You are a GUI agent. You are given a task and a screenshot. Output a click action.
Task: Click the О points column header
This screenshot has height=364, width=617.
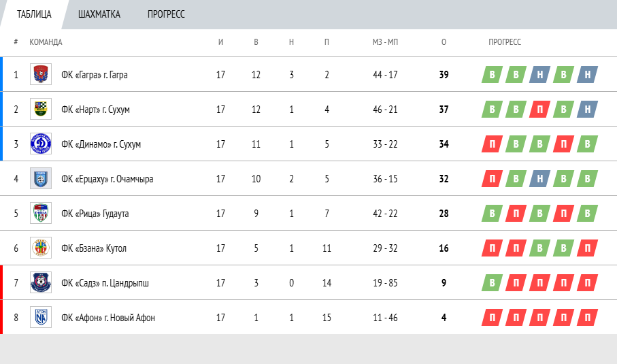pyautogui.click(x=444, y=42)
